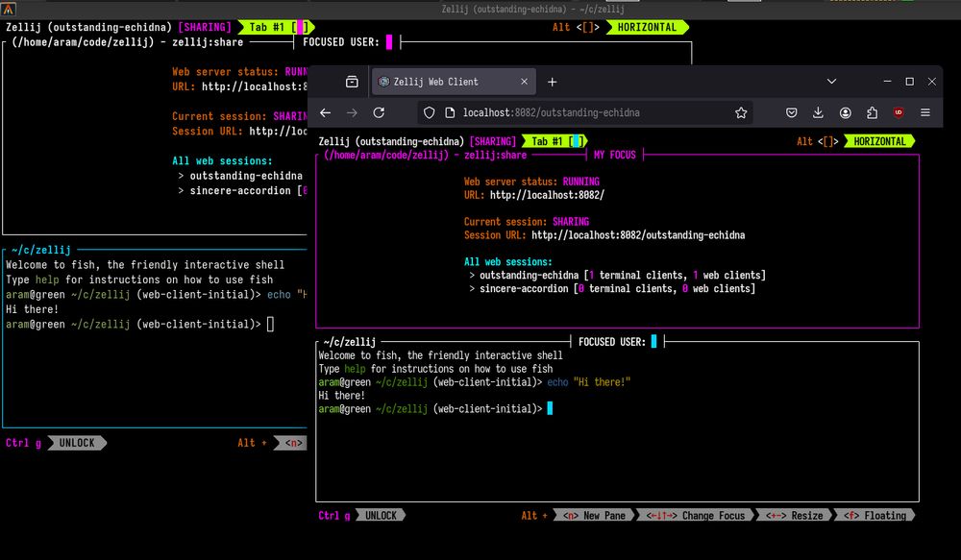Open a new browser tab with plus
The width and height of the screenshot is (961, 560).
(x=553, y=82)
